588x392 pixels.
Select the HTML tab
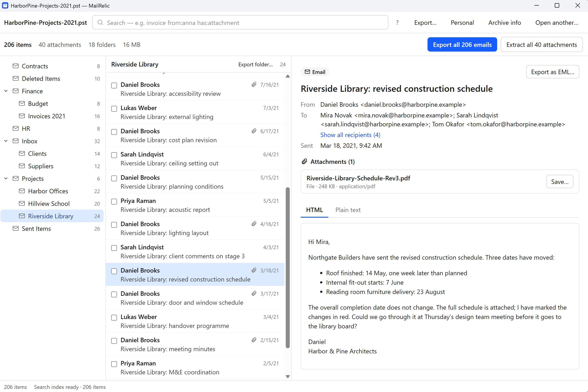pyautogui.click(x=315, y=210)
